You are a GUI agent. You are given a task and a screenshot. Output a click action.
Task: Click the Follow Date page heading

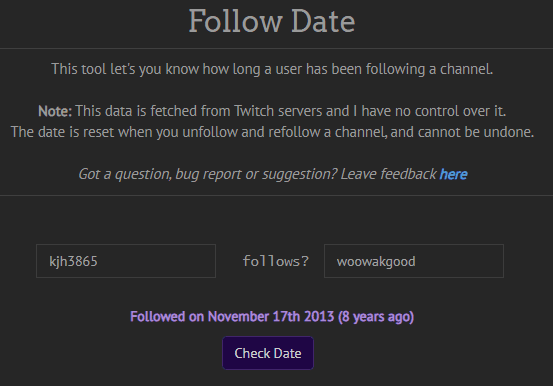point(272,22)
